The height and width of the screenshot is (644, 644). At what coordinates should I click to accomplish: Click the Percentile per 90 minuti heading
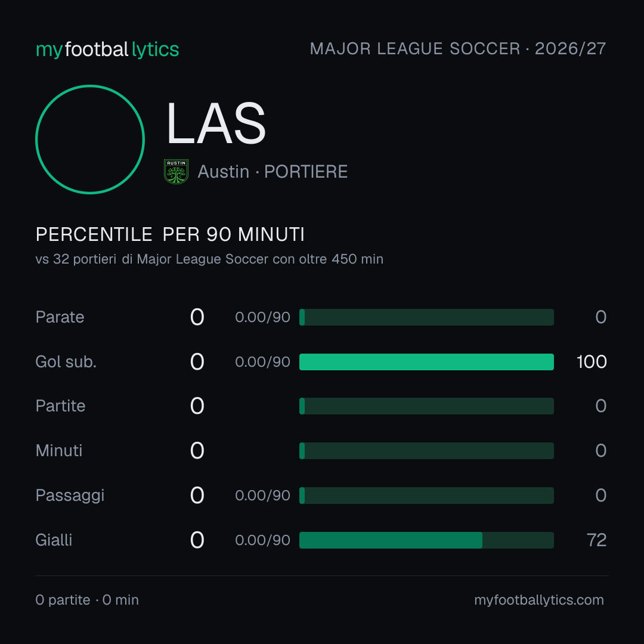coord(170,234)
